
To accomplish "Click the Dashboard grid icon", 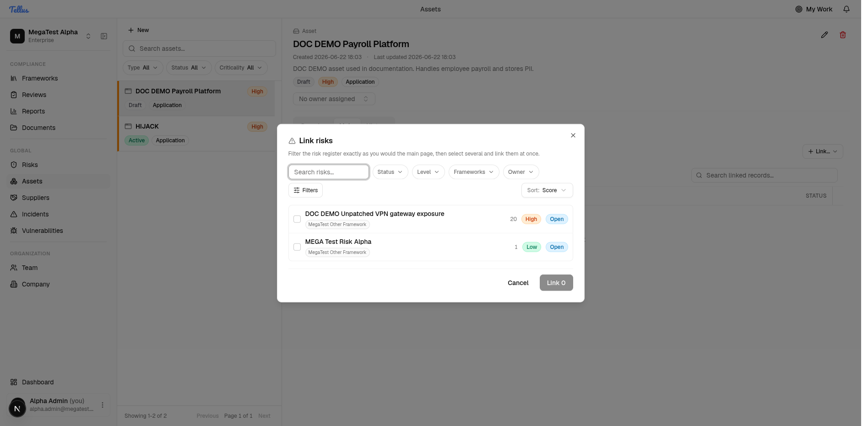I will pos(14,382).
